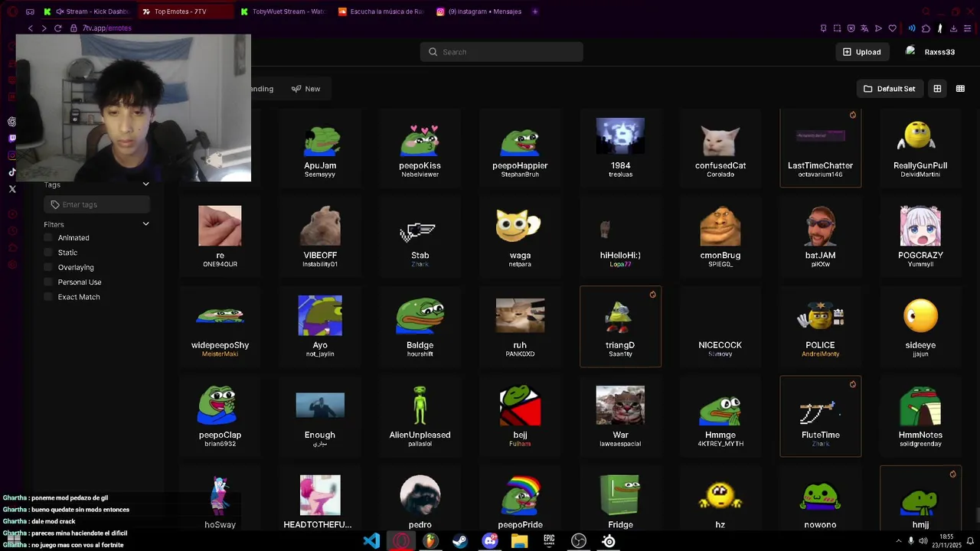Select the Top Emotes - 7TV tab
This screenshot has height=551, width=980.
click(x=184, y=11)
